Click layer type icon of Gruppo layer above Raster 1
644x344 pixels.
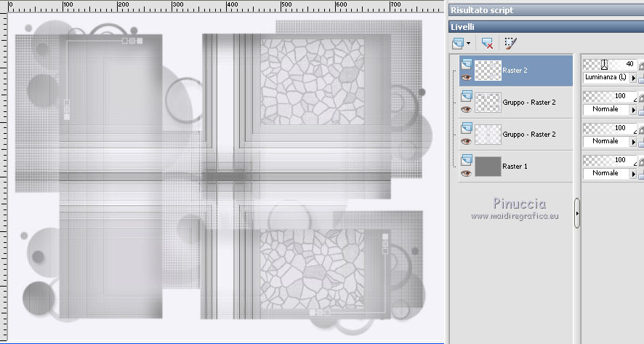[x=466, y=128]
